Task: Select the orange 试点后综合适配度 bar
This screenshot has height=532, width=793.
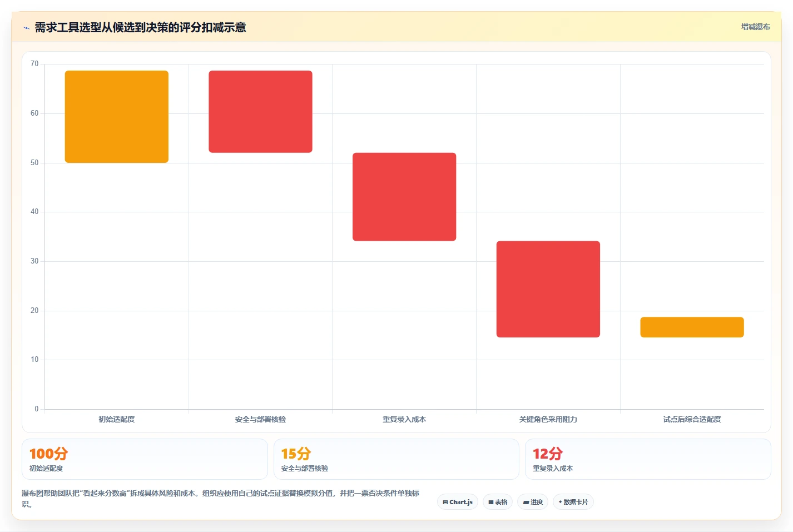Action: 692,327
